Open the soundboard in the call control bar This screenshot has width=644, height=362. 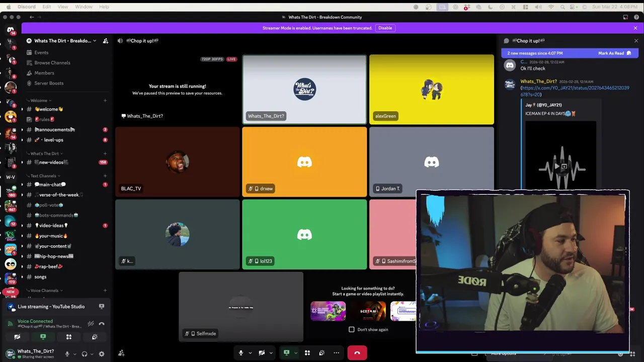[x=322, y=352]
